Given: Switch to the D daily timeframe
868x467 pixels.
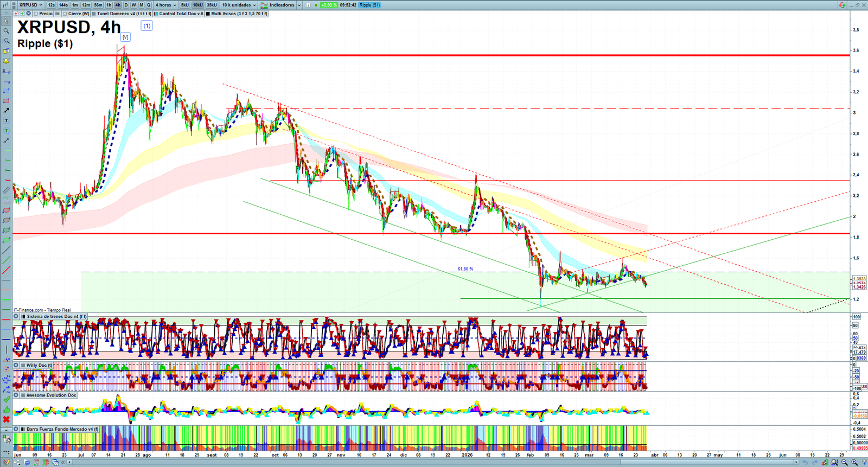Looking at the screenshot, I should tap(126, 5).
